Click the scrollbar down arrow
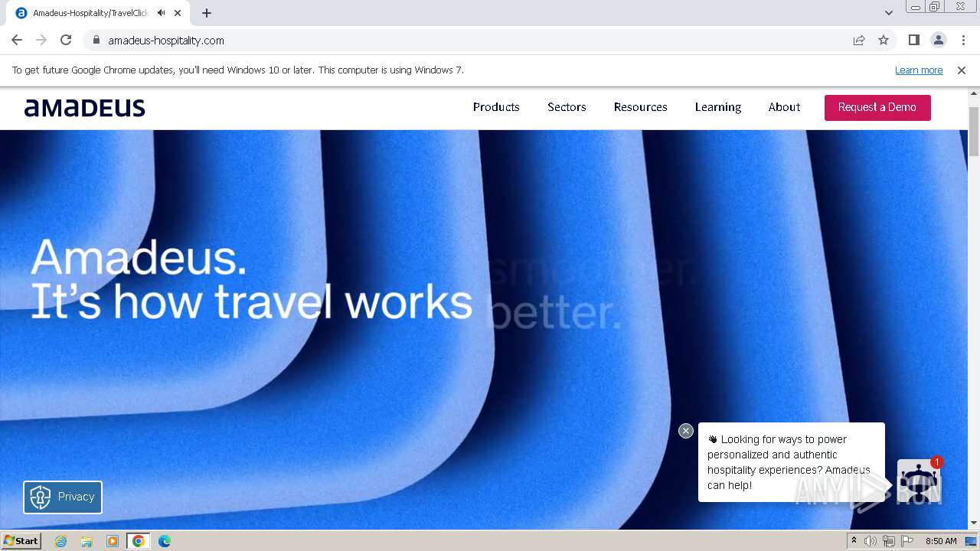This screenshot has width=980, height=551. pyautogui.click(x=974, y=523)
